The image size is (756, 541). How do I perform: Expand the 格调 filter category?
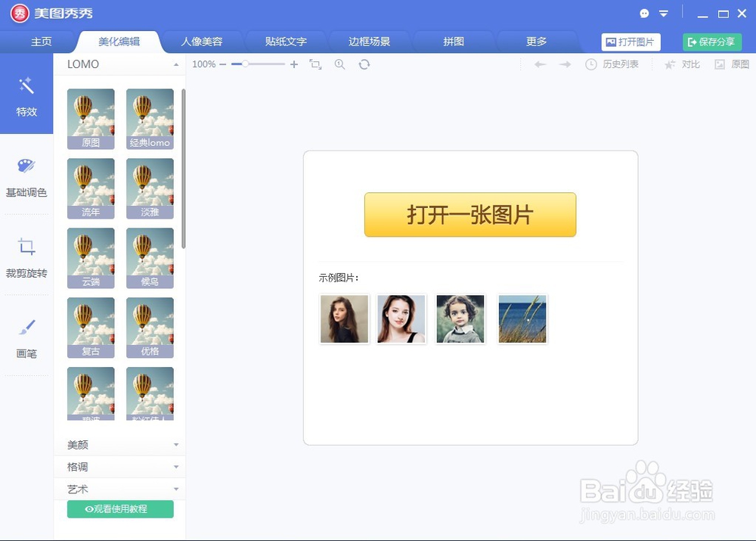point(119,467)
